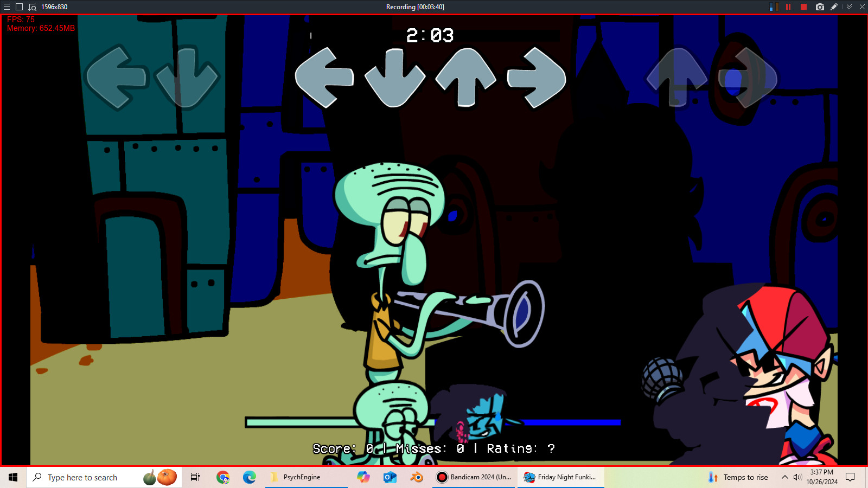
Task: Switch to the PsychEngine folder window
Action: (307, 477)
